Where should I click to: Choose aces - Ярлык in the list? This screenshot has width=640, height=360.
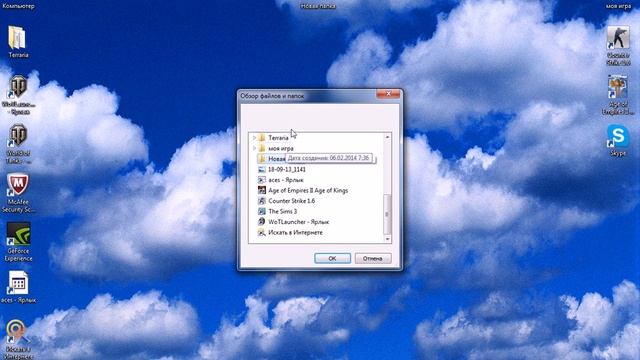281,180
